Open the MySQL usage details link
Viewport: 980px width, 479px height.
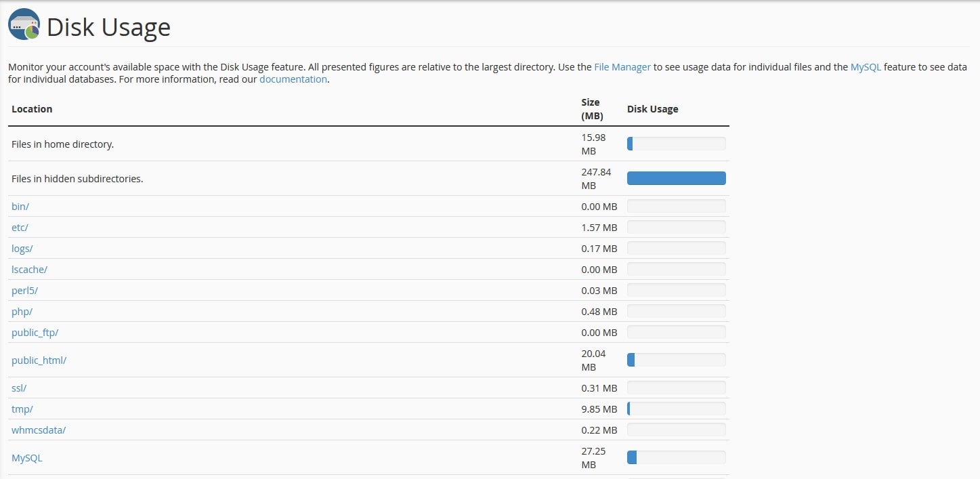point(26,457)
